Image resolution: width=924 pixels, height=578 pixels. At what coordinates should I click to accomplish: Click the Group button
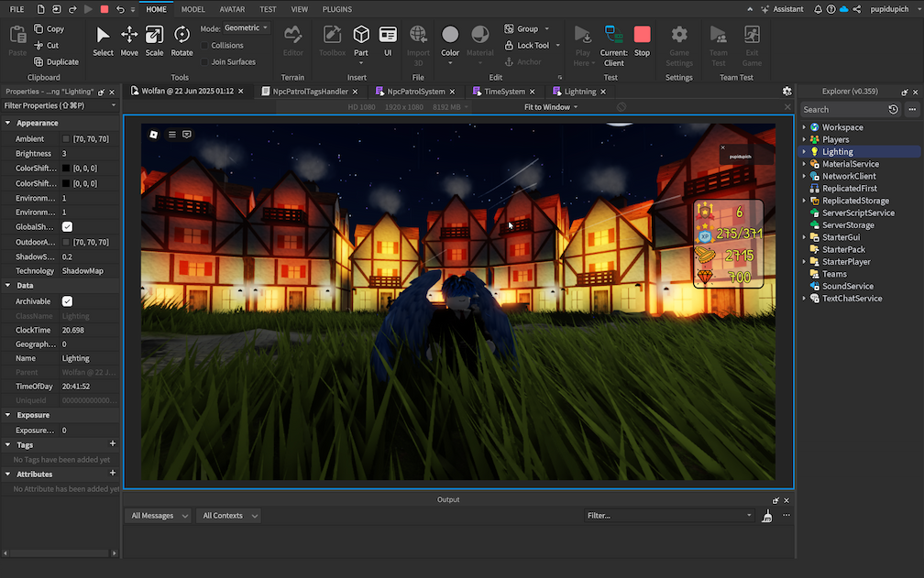pos(527,28)
